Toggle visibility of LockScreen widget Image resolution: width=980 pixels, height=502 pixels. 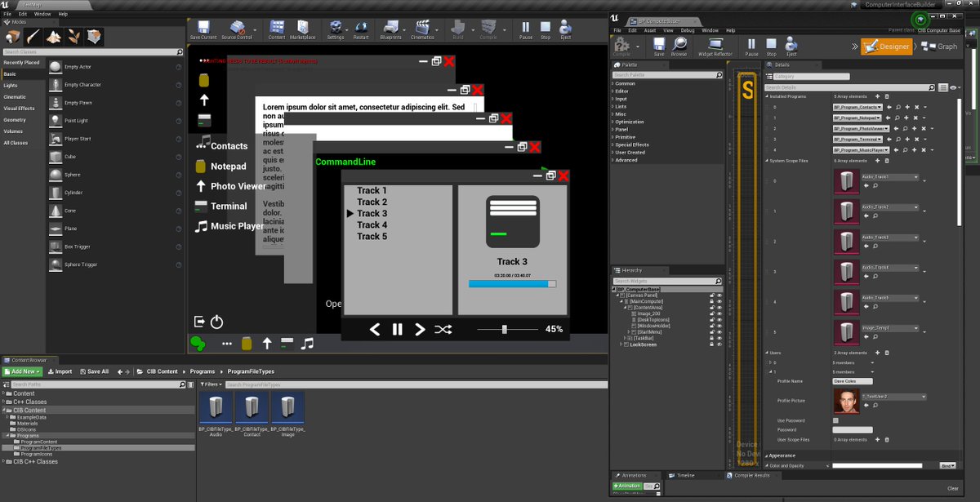tap(719, 344)
